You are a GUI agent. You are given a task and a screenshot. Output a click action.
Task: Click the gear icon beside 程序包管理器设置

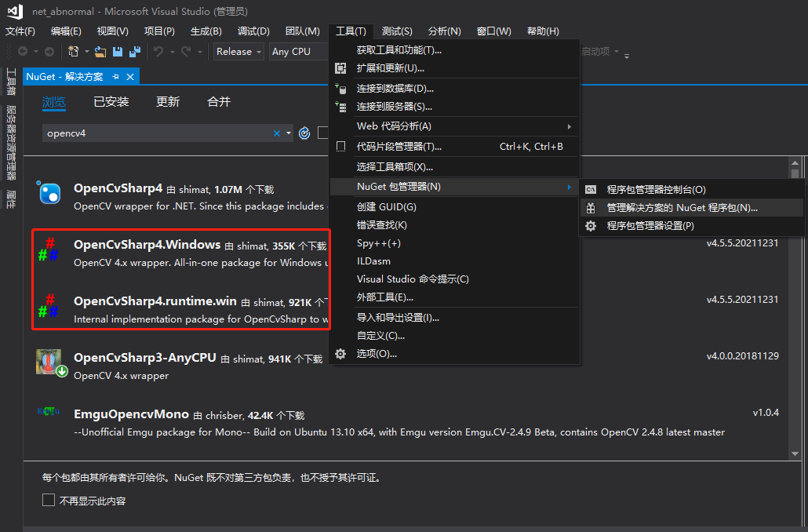[591, 226]
